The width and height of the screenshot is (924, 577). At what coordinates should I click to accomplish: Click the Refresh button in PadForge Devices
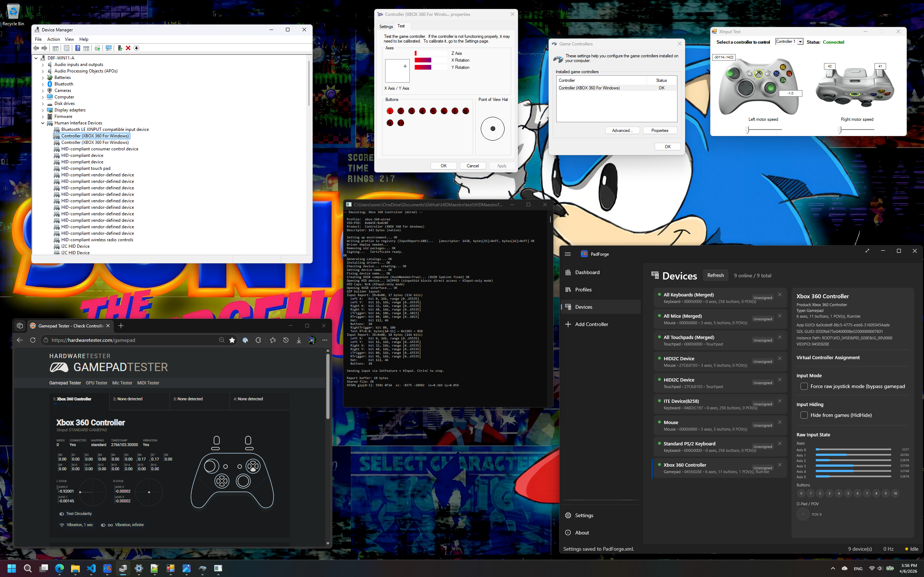715,275
